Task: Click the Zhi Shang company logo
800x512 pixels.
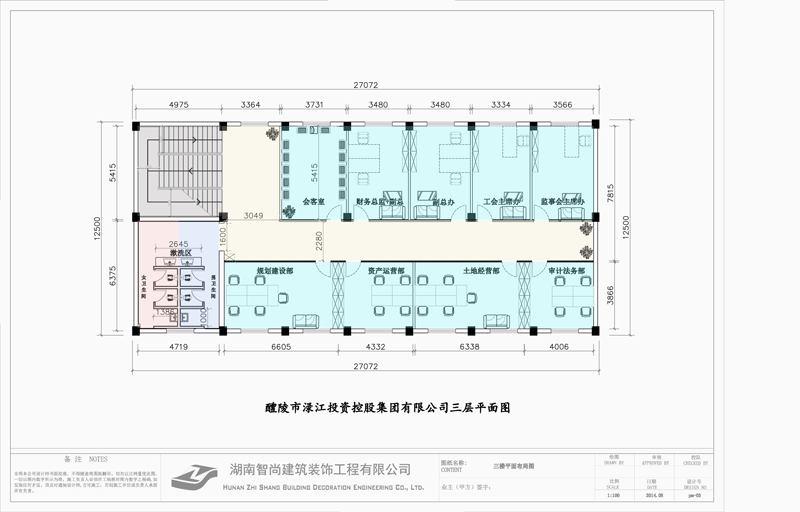Action: pyautogui.click(x=199, y=476)
